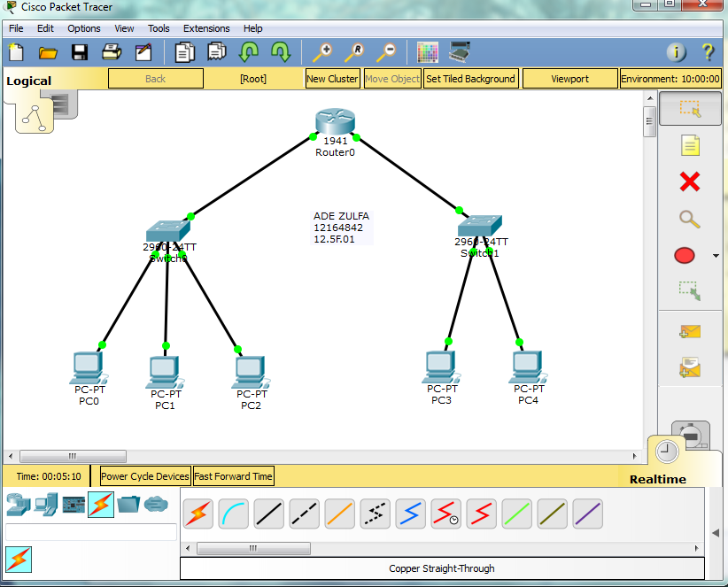
Task: Select the Phone cable type
Action: (375, 514)
